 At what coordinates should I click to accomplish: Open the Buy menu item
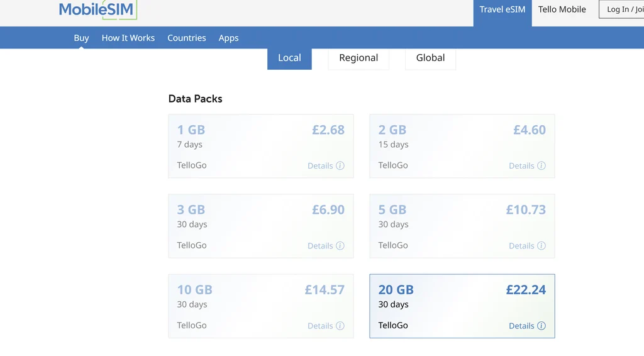[x=81, y=38]
